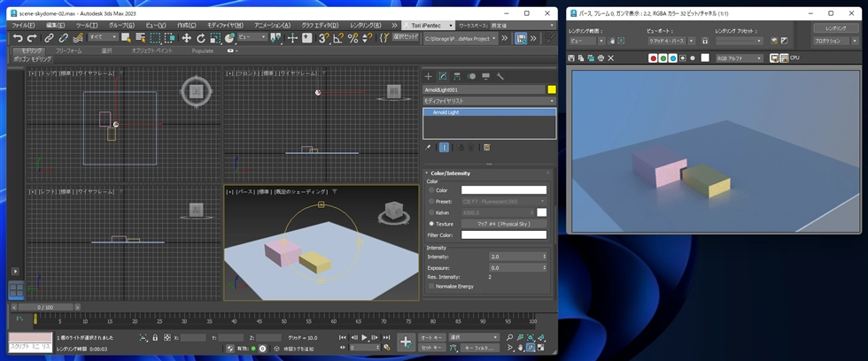Click the Print Image icon in render window
The image size is (868, 361).
pyautogui.click(x=601, y=58)
